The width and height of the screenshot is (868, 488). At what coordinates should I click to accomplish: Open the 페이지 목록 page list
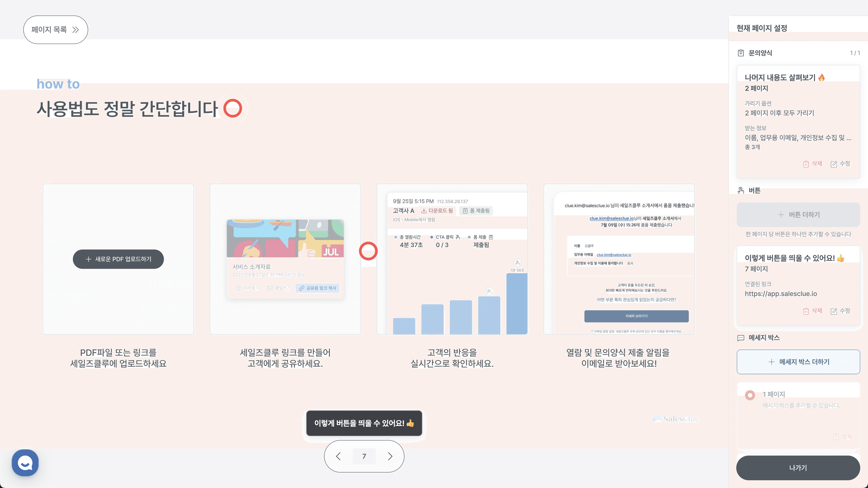(x=56, y=30)
